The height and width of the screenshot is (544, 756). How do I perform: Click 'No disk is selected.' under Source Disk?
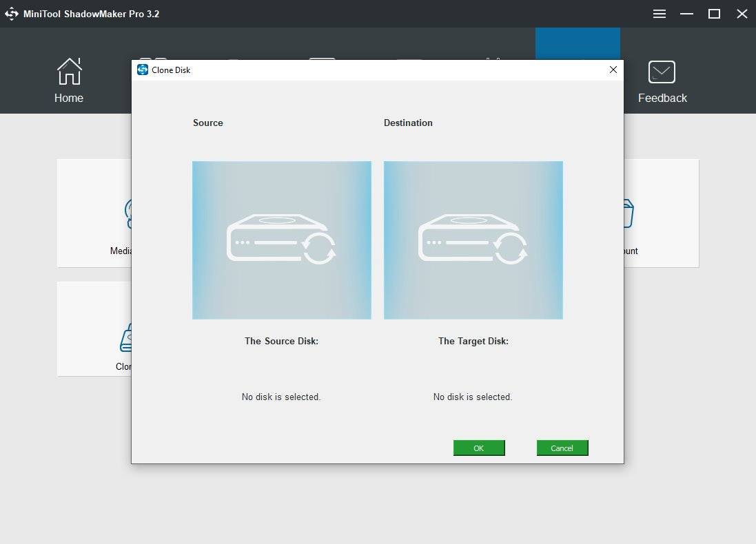(x=281, y=397)
